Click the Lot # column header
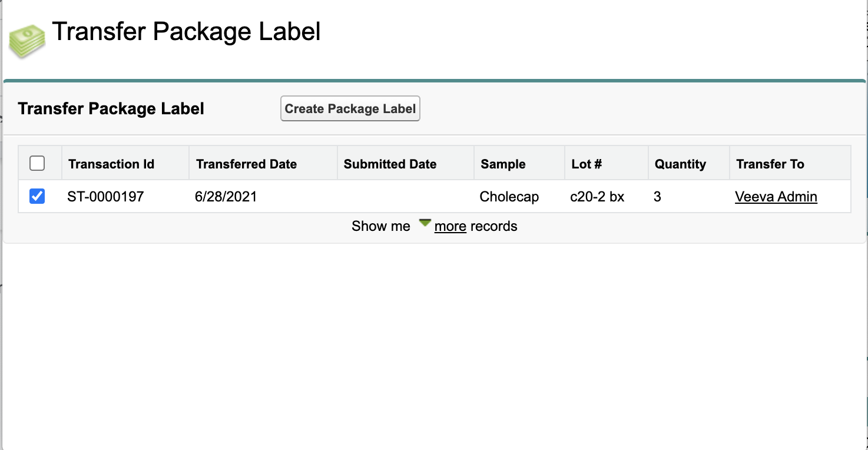The image size is (868, 450). [587, 164]
